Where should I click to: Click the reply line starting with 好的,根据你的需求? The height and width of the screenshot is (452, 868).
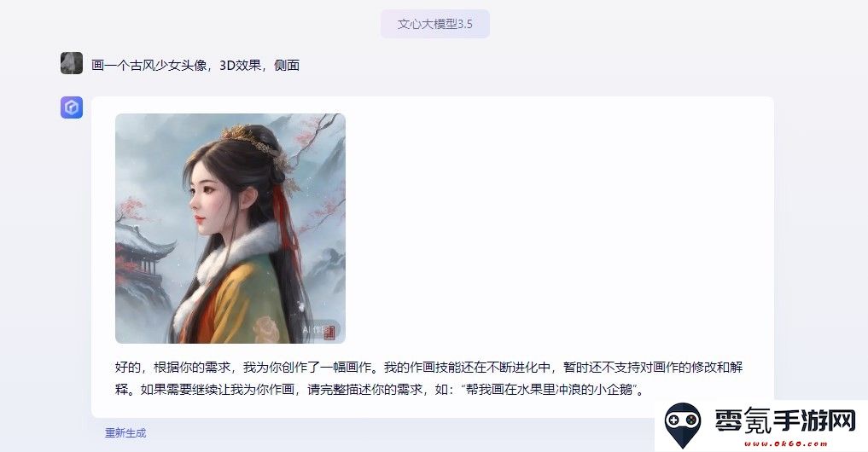428,368
